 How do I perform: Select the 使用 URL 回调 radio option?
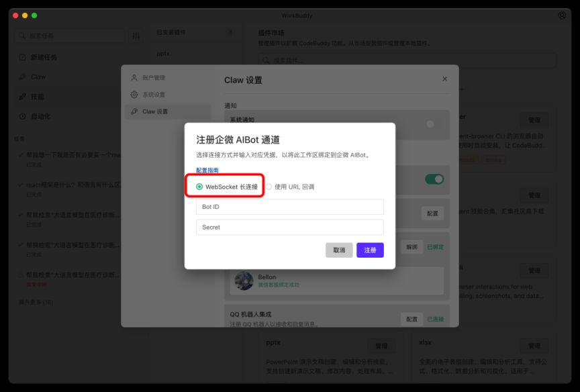269,187
